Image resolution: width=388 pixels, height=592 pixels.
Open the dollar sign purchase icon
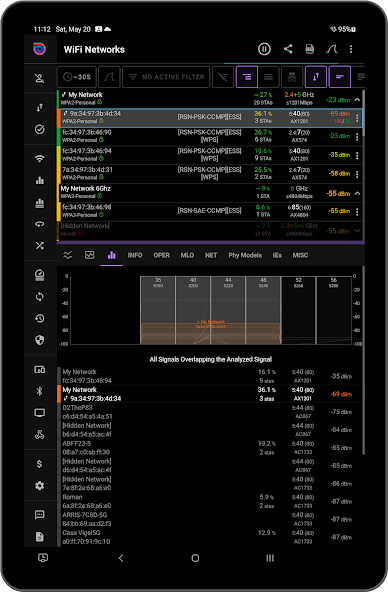pos(40,464)
